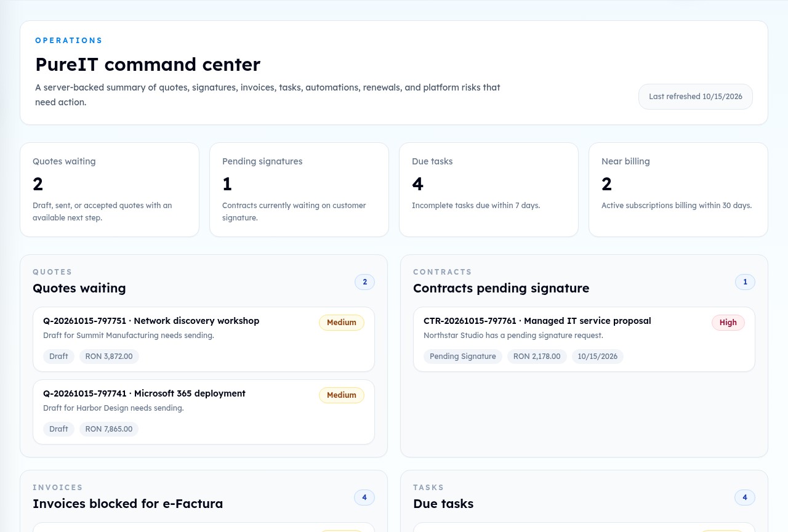This screenshot has height=532, width=788.
Task: Click the count 1 in Pending signatures stat card
Action: (227, 184)
